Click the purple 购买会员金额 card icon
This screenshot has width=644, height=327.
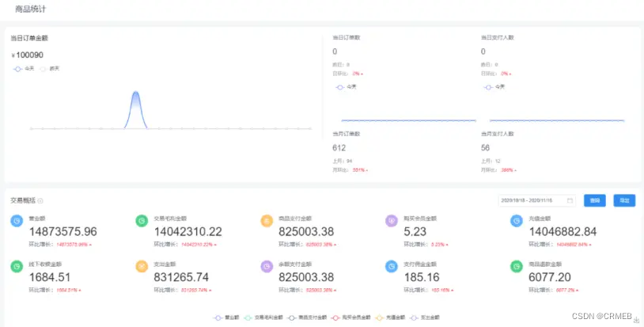(x=392, y=221)
